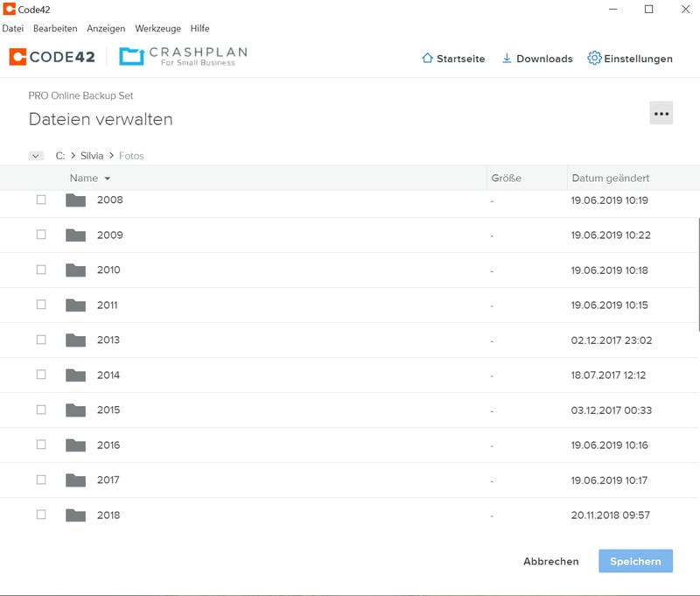Image resolution: width=700 pixels, height=596 pixels.
Task: Click the three-dot more options button
Action: click(x=661, y=114)
